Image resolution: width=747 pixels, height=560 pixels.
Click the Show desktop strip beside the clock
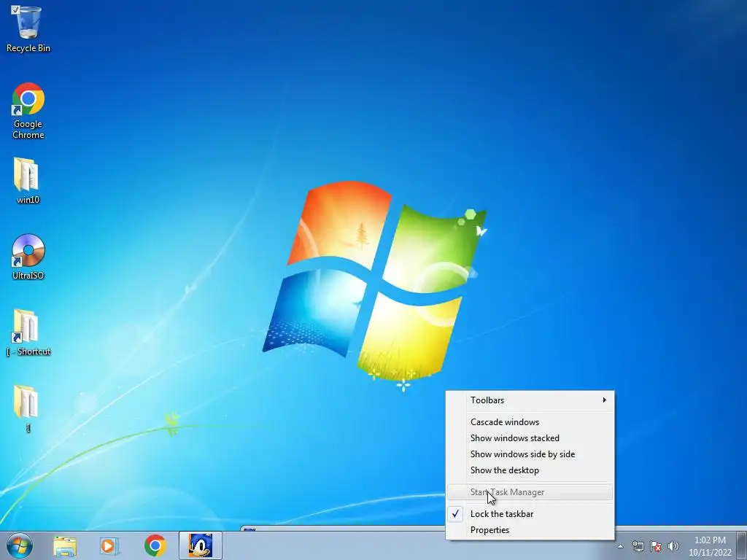(x=742, y=545)
